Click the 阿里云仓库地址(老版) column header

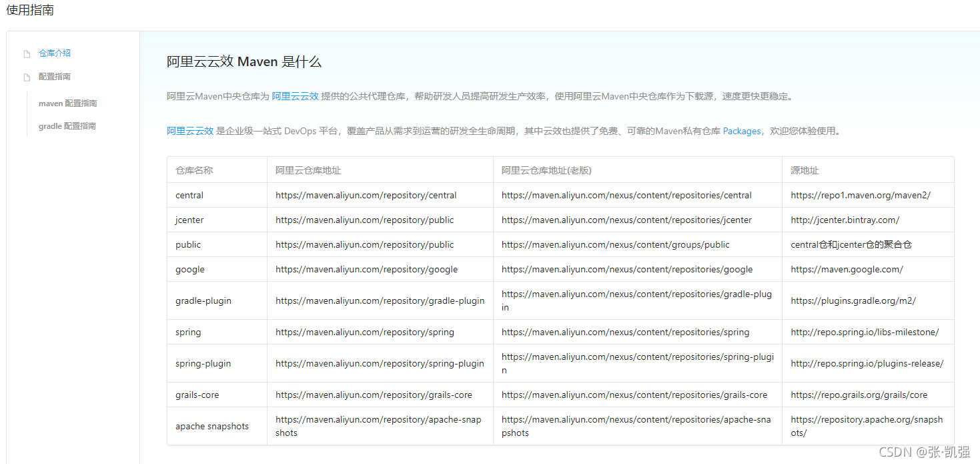point(546,170)
